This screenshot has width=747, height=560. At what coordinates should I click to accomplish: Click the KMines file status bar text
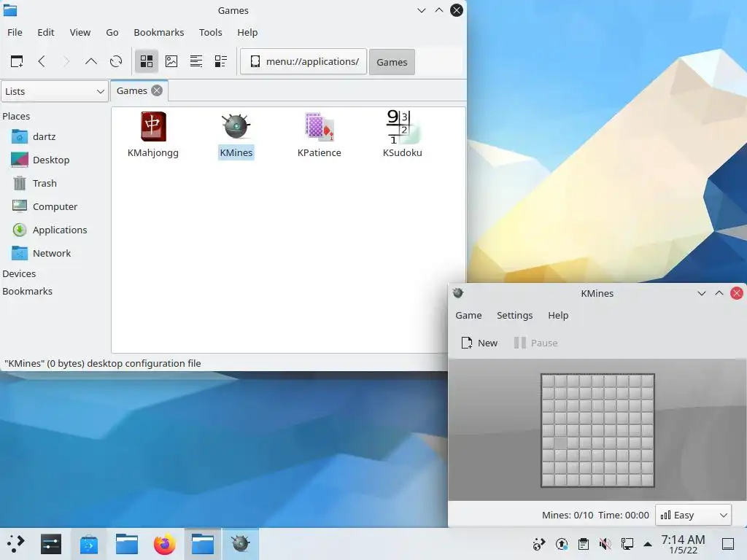click(x=102, y=363)
